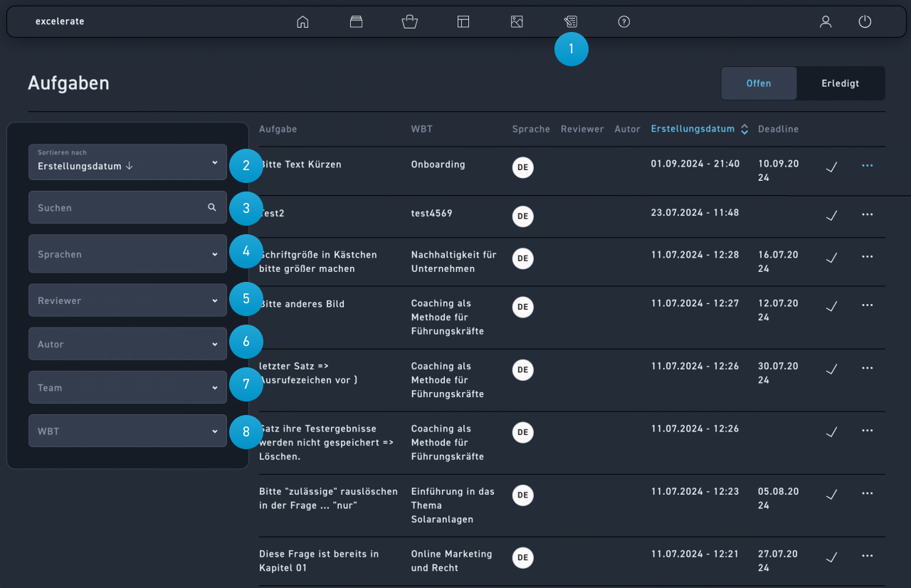This screenshot has height=588, width=911.
Task: Select the Offen tab
Action: pyautogui.click(x=759, y=83)
